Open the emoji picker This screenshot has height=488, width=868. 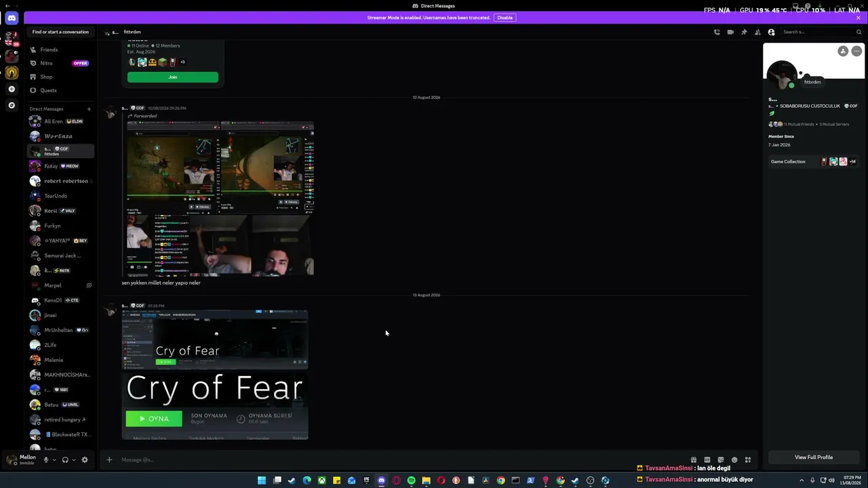(734, 460)
